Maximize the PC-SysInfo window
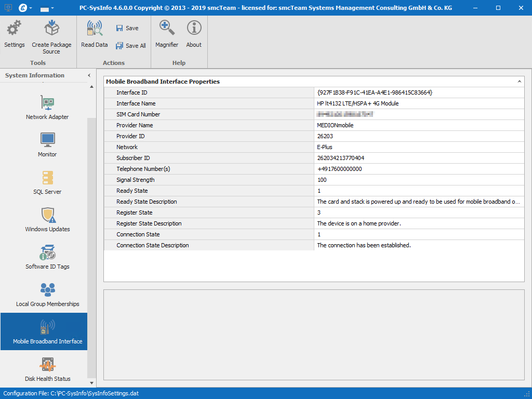The image size is (532, 399). [x=498, y=7]
